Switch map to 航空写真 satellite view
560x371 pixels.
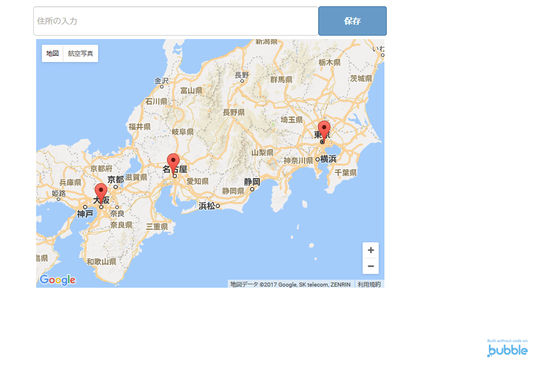80,54
